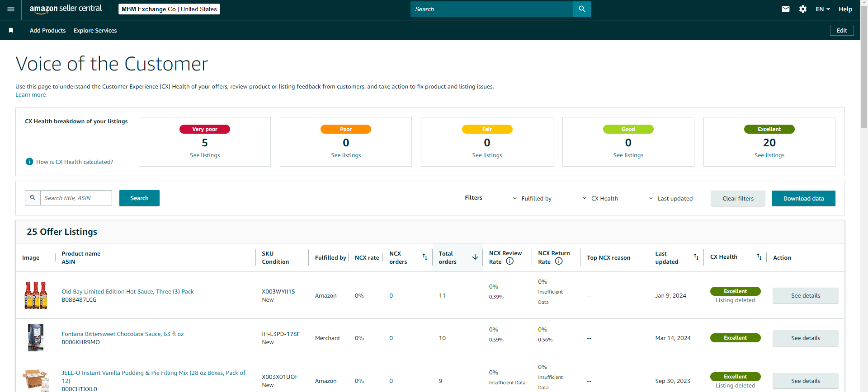See listings under Fair
Viewport: 868px width, 392px height.
[x=487, y=155]
